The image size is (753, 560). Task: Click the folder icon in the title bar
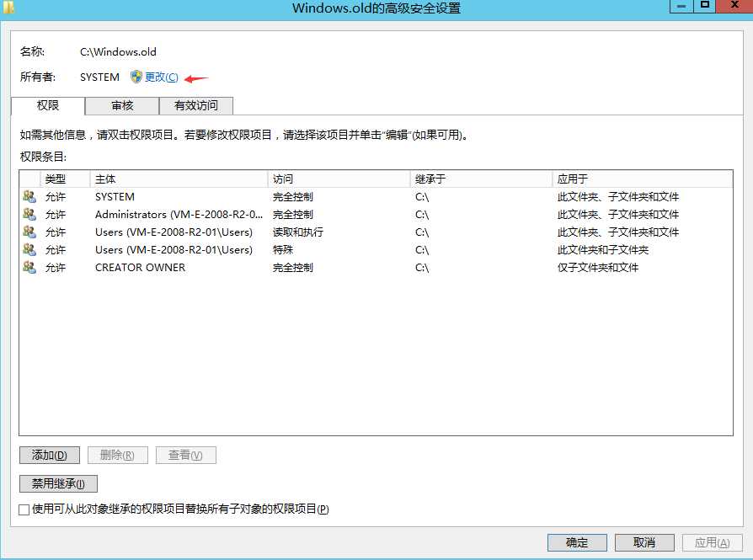[x=8, y=7]
